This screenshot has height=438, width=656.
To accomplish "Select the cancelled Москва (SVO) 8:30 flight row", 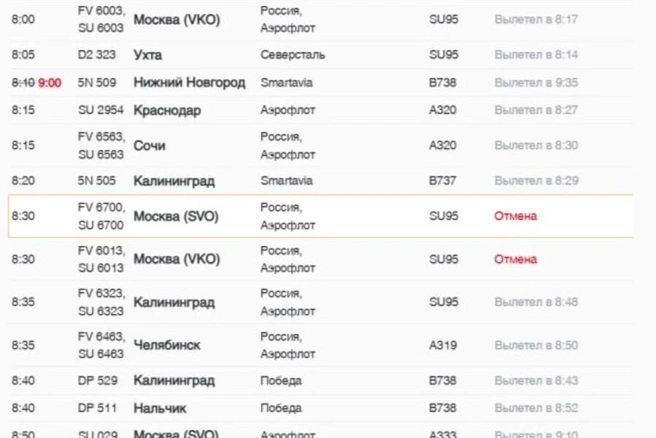I will click(x=320, y=216).
